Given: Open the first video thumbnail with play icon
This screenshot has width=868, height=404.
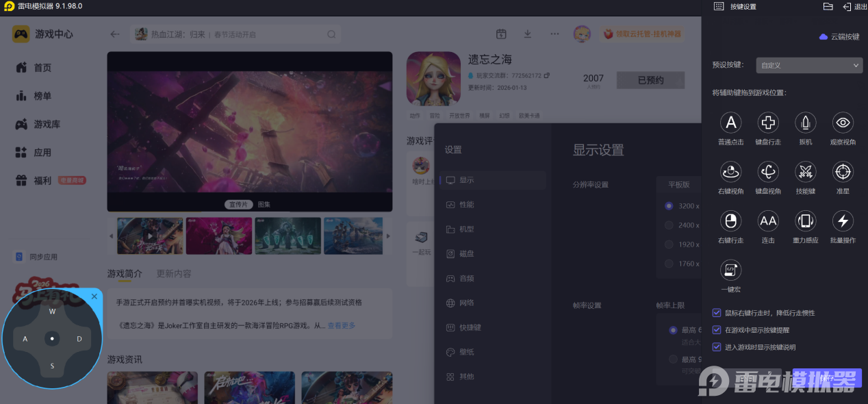Looking at the screenshot, I should pyautogui.click(x=150, y=236).
